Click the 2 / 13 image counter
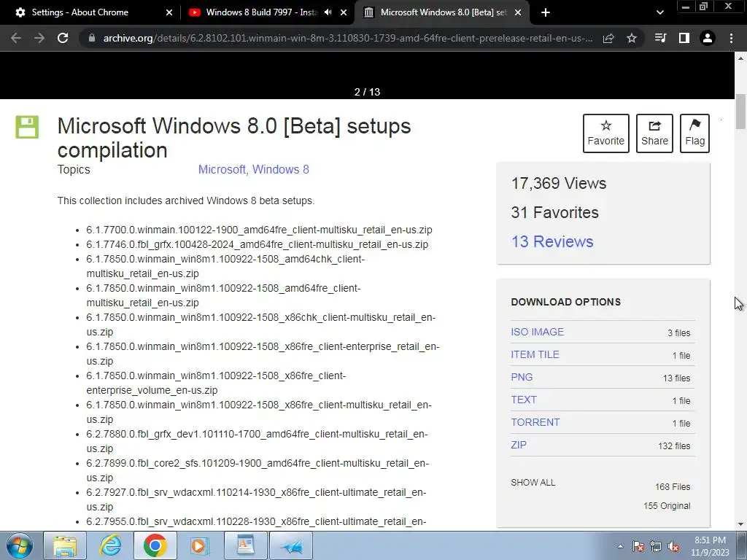Image resolution: width=747 pixels, height=560 pixels. (368, 92)
